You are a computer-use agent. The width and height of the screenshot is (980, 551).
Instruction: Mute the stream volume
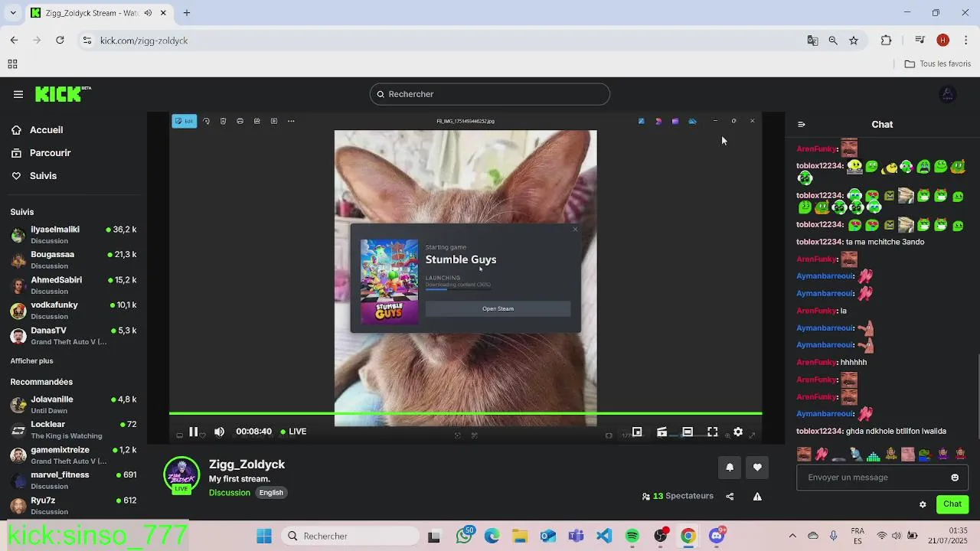click(219, 432)
